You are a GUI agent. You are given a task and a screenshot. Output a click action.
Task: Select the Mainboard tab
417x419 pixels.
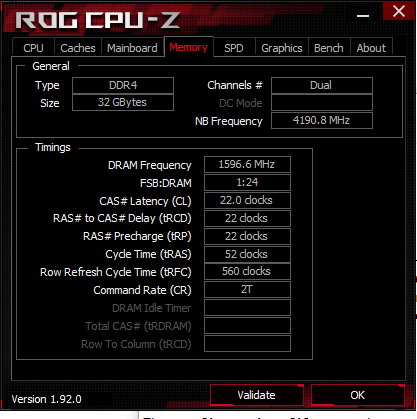132,48
